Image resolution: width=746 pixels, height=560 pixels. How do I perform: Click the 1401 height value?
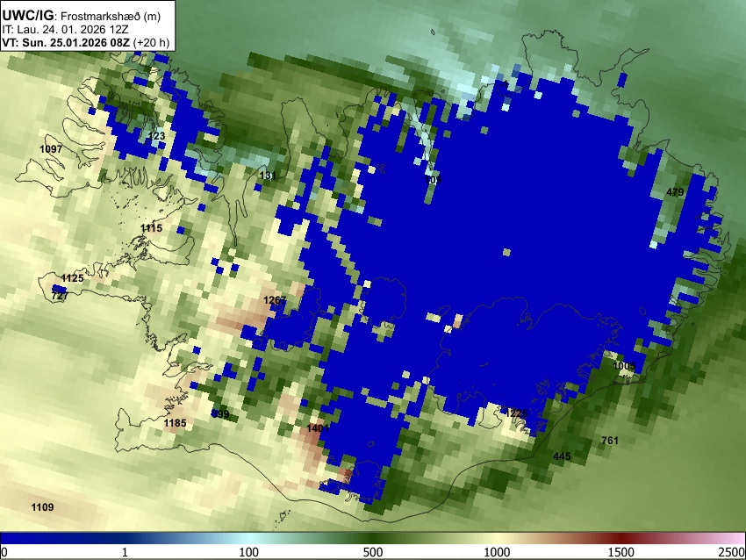318,427
